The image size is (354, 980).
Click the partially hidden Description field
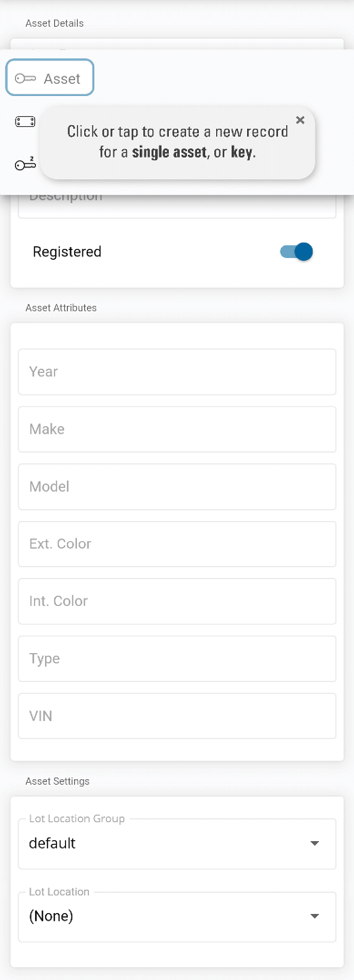pos(177,206)
